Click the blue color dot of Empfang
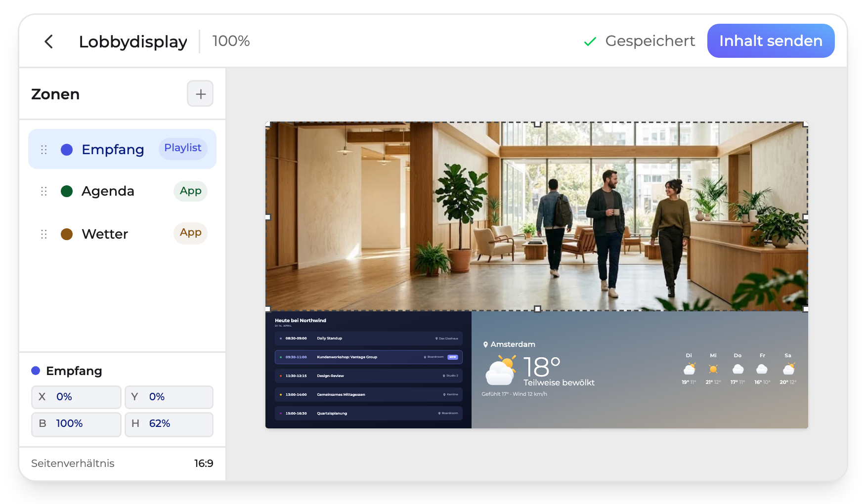The image size is (866, 504). click(x=67, y=150)
